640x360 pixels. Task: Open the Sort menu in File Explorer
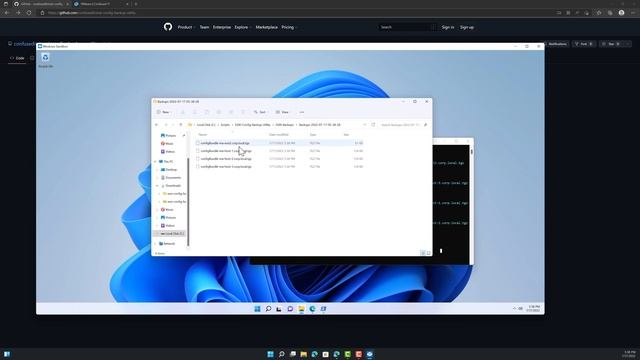click(x=260, y=112)
